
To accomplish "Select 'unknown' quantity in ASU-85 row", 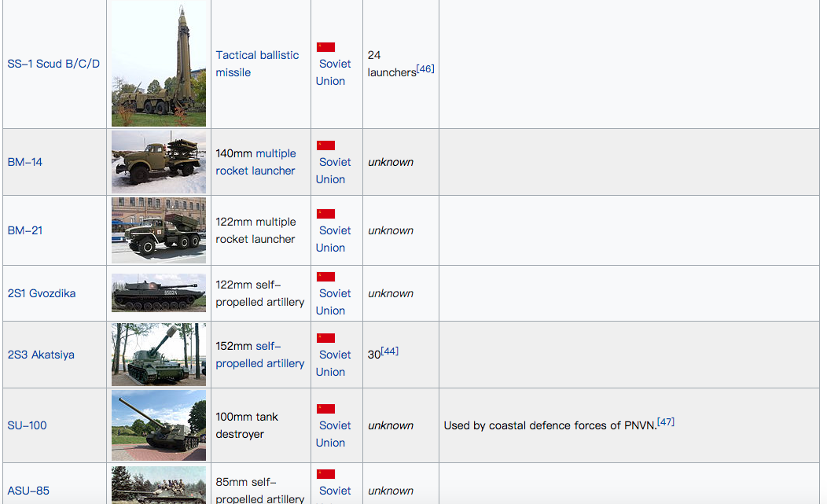I will click(391, 491).
